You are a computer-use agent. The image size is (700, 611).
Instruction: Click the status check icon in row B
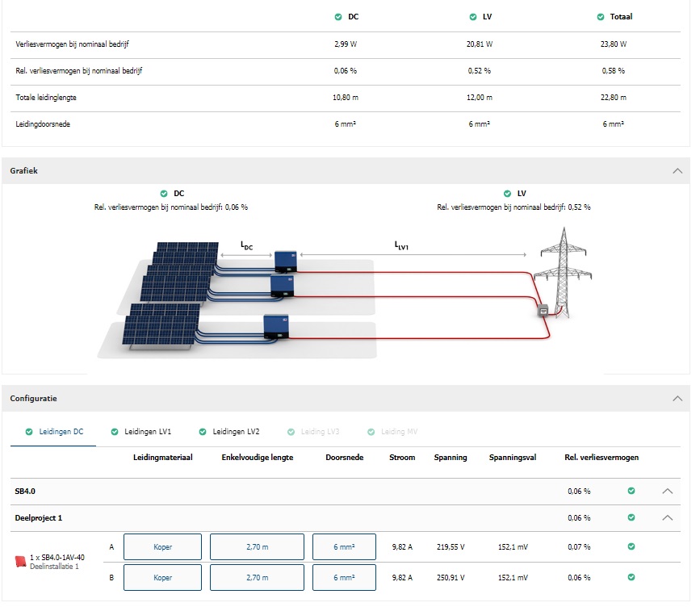[x=631, y=577]
